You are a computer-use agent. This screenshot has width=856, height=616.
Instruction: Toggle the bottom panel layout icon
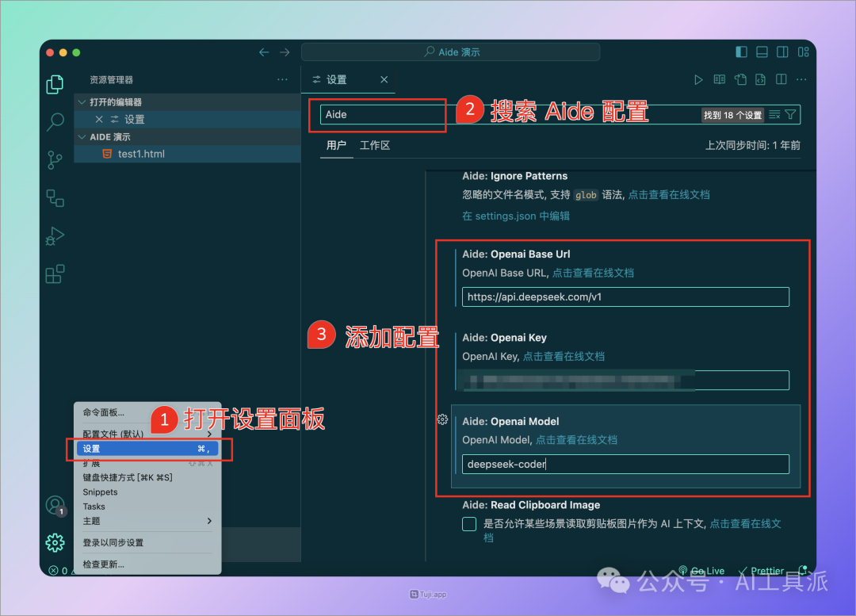(762, 52)
